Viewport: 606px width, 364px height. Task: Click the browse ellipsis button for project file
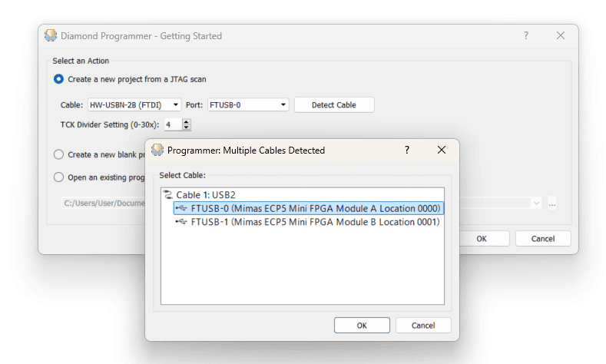pyautogui.click(x=551, y=203)
